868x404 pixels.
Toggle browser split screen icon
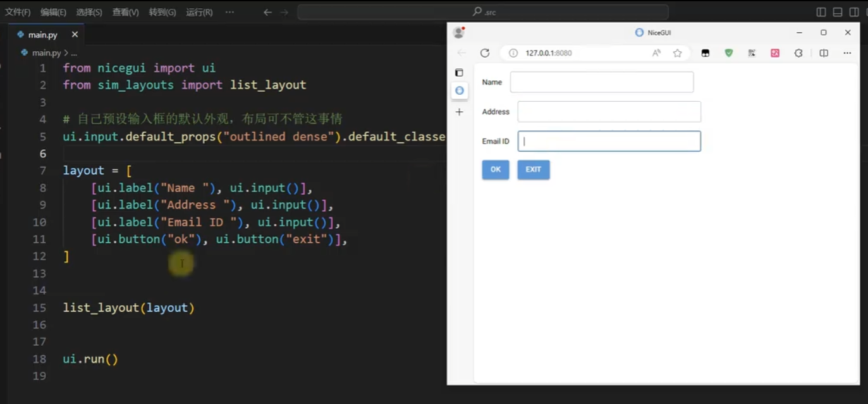824,53
